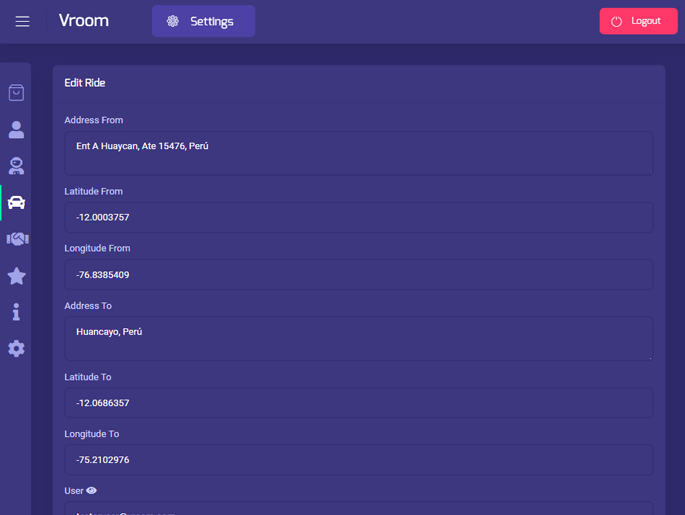This screenshot has height=515, width=685.
Task: Focus the Latitude From field
Action: tap(358, 217)
